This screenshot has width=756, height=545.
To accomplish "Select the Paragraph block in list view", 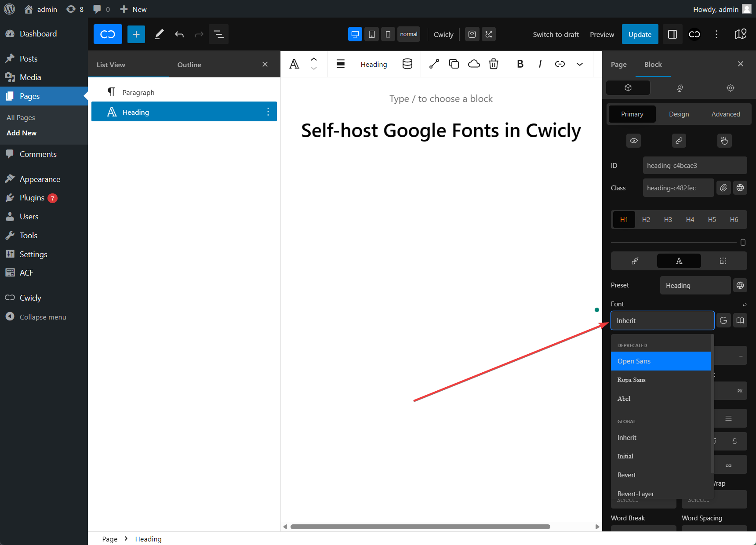I will (184, 92).
